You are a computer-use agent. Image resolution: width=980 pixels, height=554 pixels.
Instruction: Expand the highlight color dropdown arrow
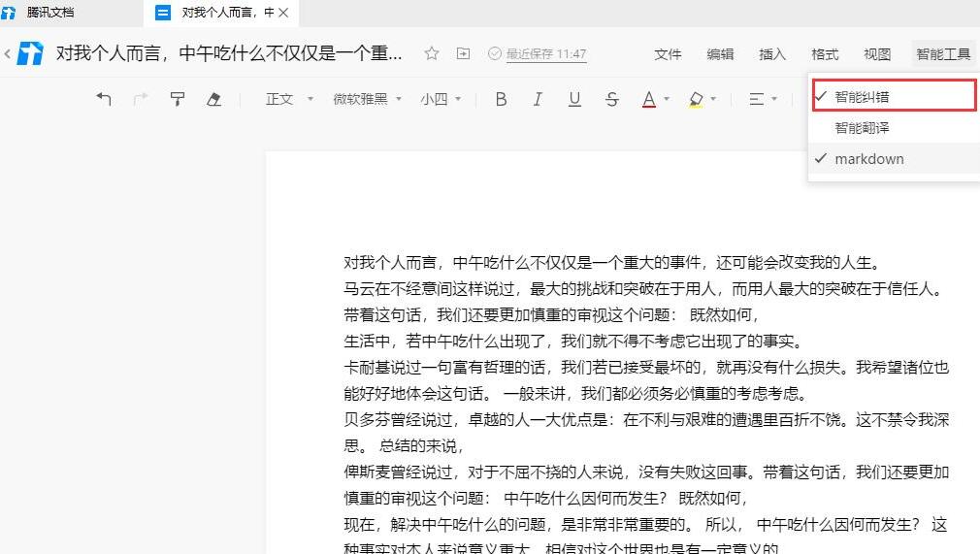(x=713, y=99)
